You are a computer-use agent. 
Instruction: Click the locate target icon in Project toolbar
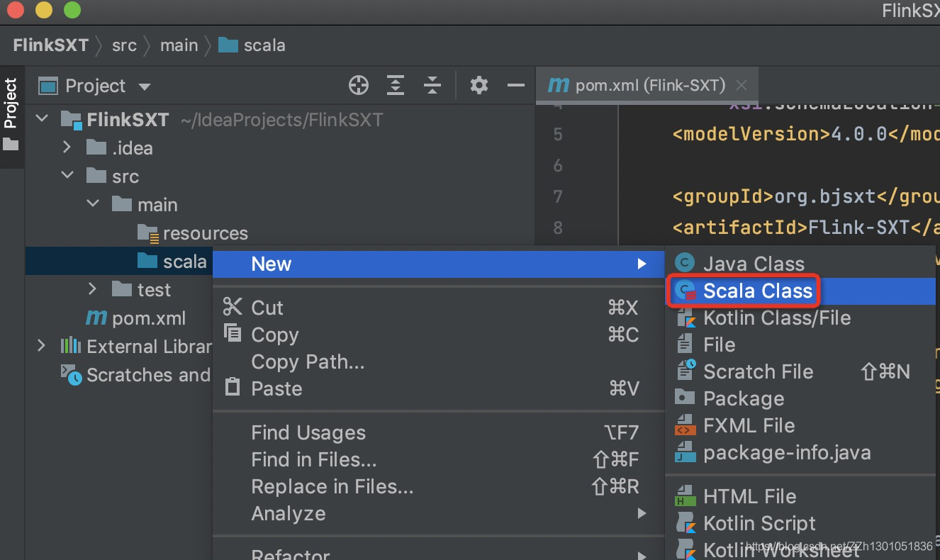point(359,86)
